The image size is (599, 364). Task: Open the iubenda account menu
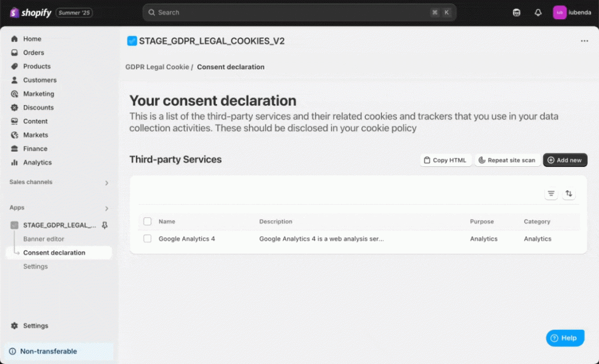[x=572, y=13]
